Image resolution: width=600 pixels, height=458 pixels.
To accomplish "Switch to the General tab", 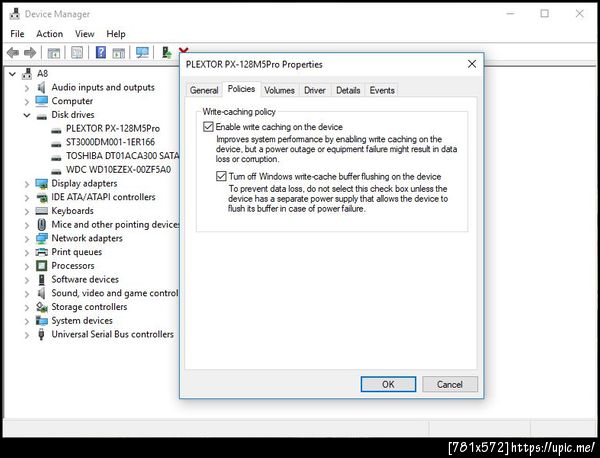I will [x=204, y=90].
